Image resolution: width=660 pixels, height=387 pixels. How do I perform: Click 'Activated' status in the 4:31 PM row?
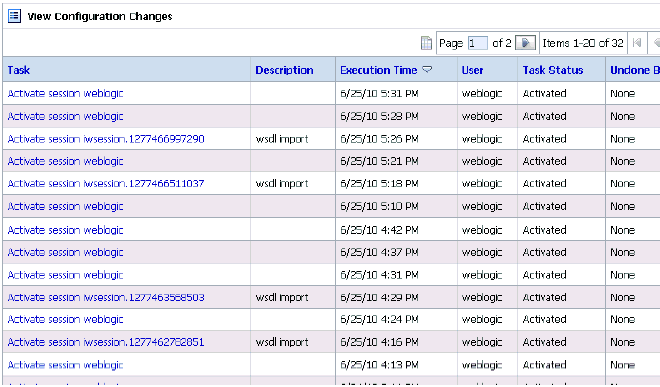click(544, 275)
